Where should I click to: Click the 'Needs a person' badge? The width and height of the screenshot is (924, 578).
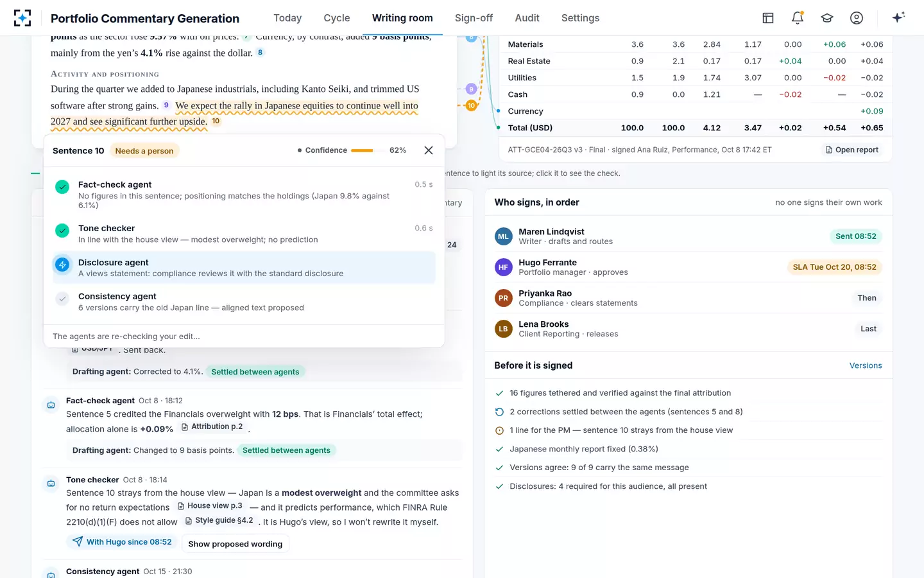click(144, 151)
